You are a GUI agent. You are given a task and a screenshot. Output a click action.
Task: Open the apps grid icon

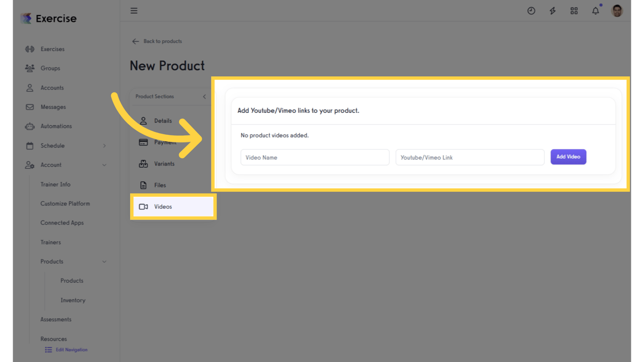coord(574,11)
